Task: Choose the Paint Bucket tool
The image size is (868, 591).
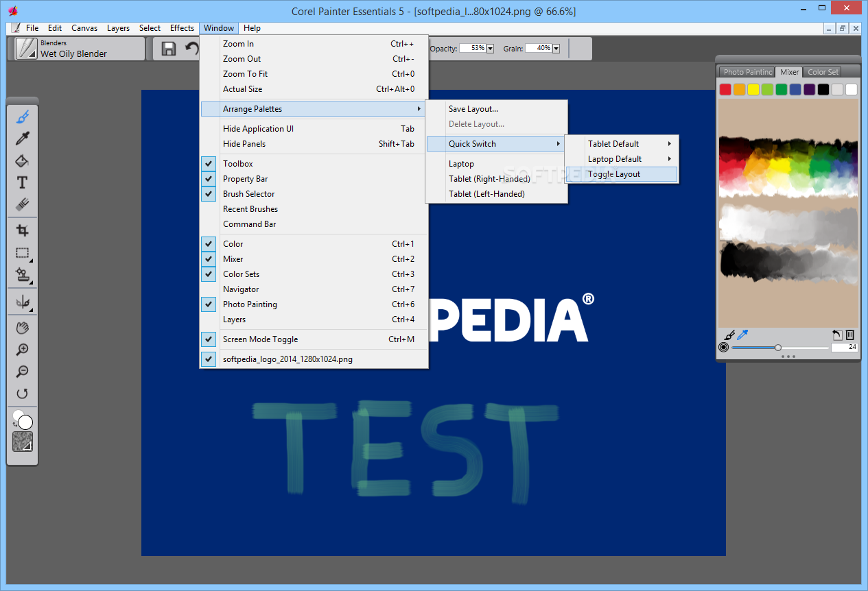Action: (x=23, y=160)
